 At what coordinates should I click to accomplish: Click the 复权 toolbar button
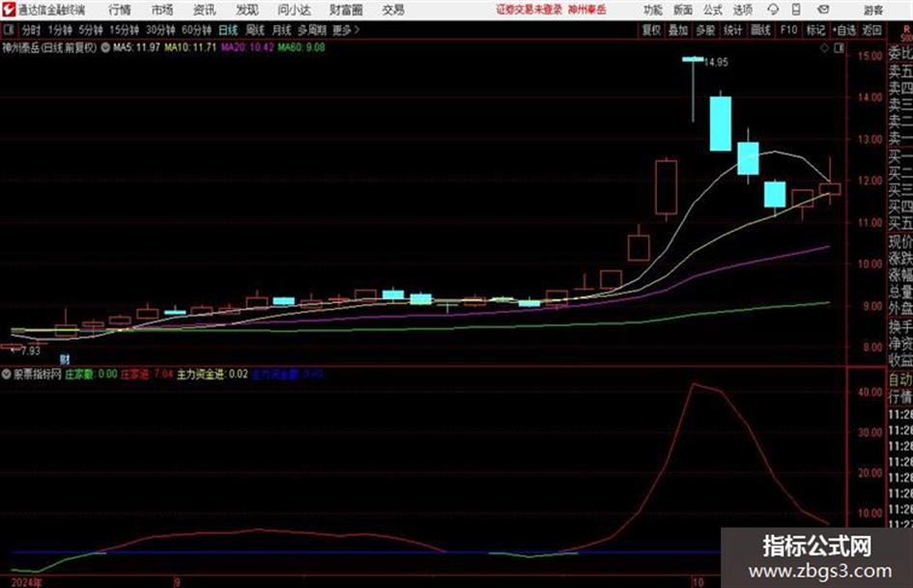coord(651,30)
